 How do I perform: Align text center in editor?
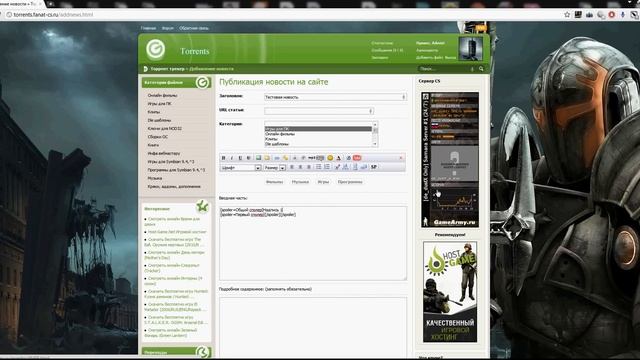tap(300, 167)
